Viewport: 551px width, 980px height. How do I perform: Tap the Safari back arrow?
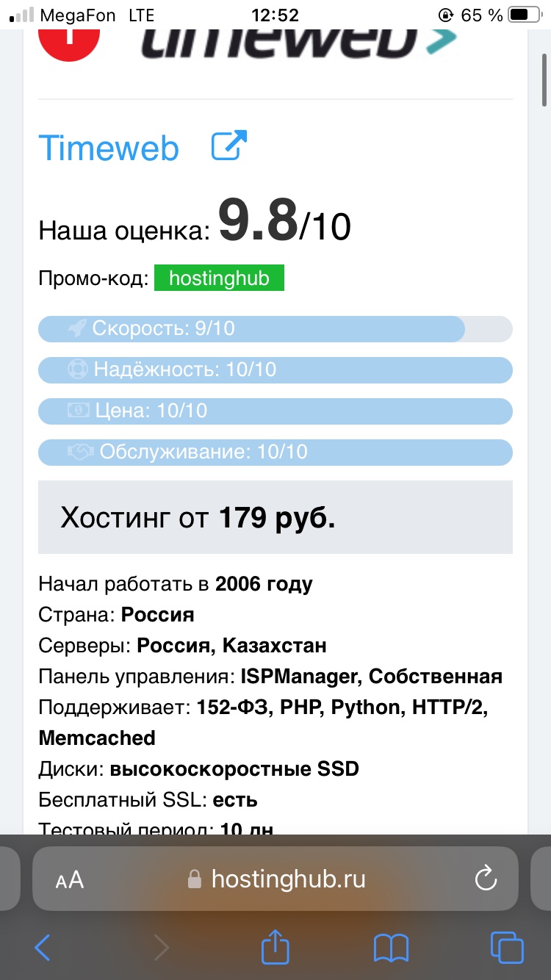[x=43, y=948]
